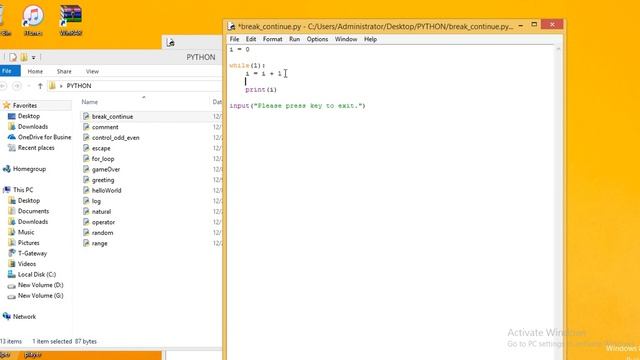Open the recent locations dropdown in Explorer
This screenshot has width=640, height=360.
coord(29,86)
